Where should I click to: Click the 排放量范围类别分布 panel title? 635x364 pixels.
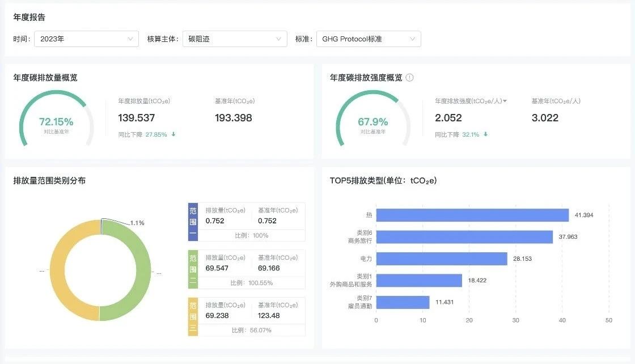click(48, 180)
